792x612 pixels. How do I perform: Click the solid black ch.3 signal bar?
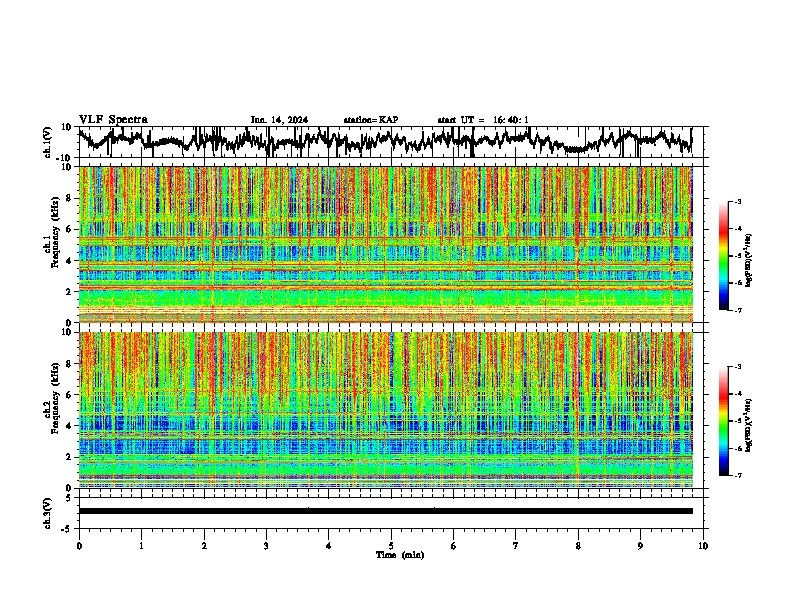385,511
